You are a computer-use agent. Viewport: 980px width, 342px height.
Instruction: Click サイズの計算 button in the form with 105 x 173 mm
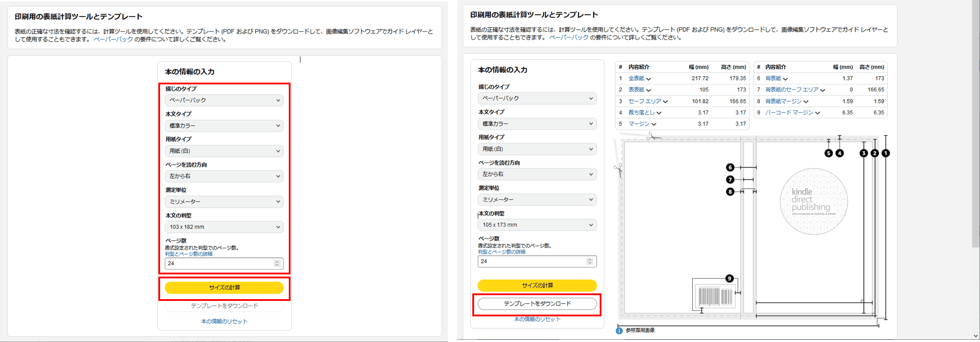pos(537,285)
